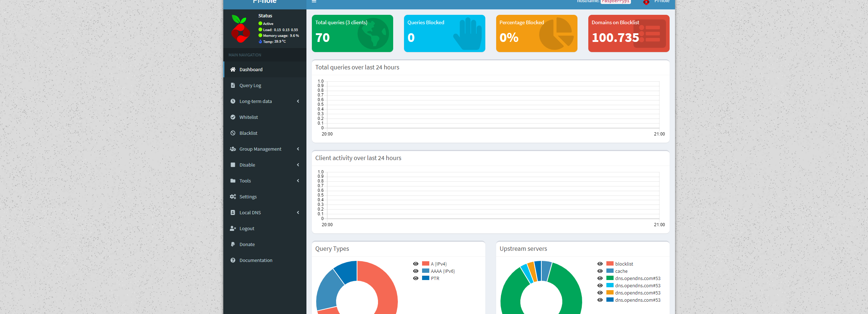This screenshot has width=868, height=314.
Task: Open the Query Log menu item
Action: click(265, 85)
